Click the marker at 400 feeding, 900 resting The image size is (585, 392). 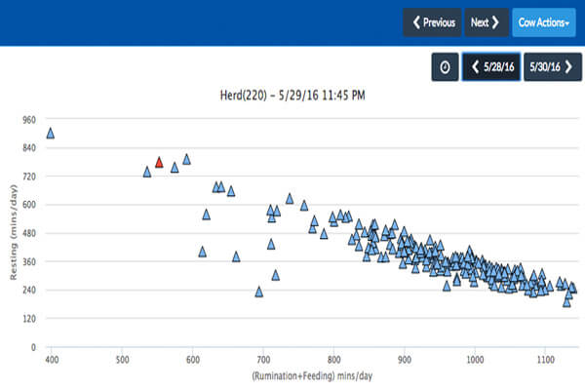point(51,134)
